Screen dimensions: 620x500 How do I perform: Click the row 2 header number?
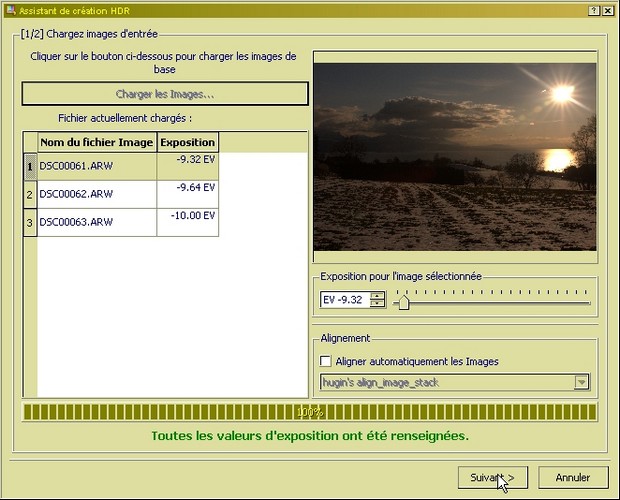click(29, 194)
